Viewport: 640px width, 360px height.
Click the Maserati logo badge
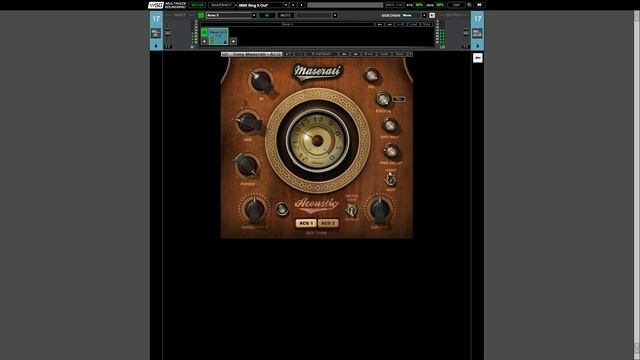(318, 72)
